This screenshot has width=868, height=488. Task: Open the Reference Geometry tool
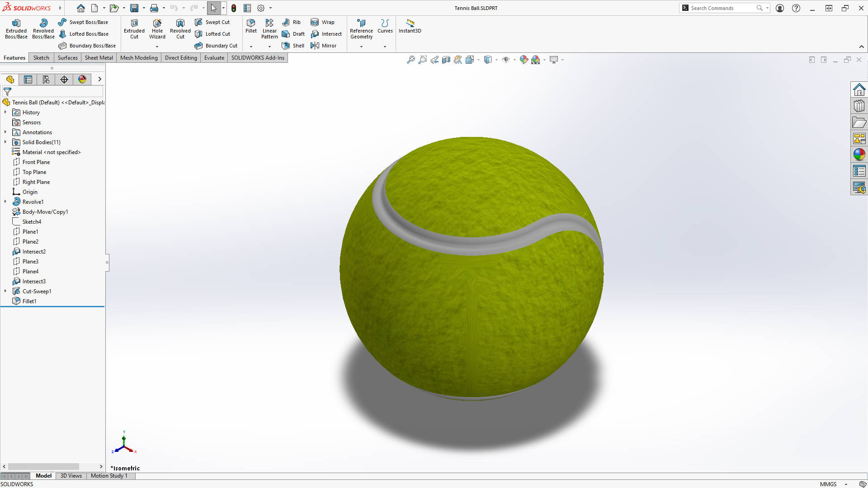coord(361,28)
